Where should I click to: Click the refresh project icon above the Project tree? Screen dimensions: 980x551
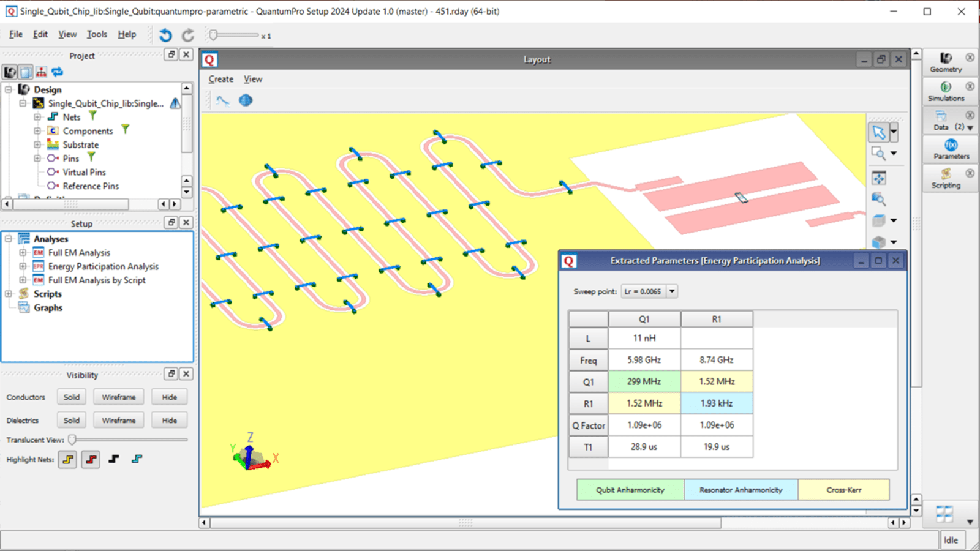coord(57,72)
